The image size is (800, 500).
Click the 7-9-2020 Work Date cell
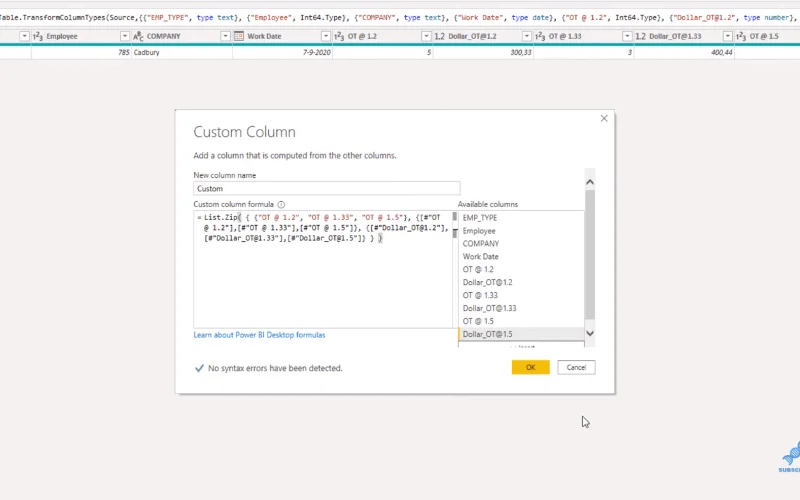coord(282,53)
